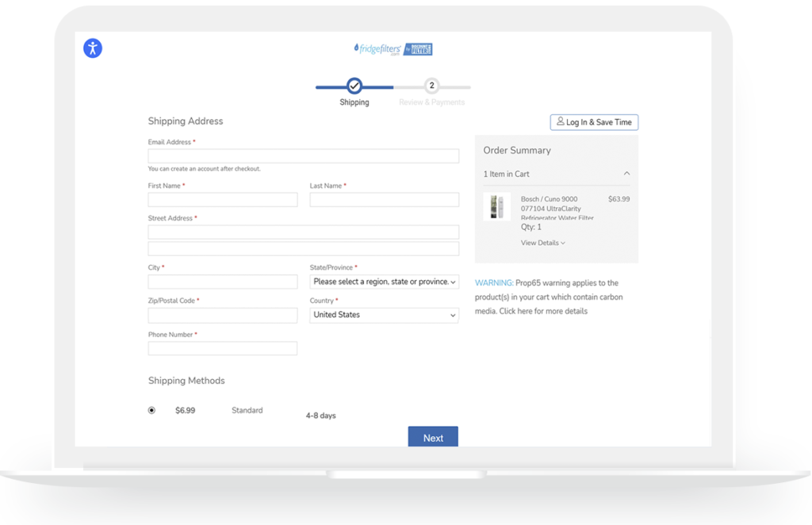
Task: Click into the City field
Action: [x=222, y=282]
